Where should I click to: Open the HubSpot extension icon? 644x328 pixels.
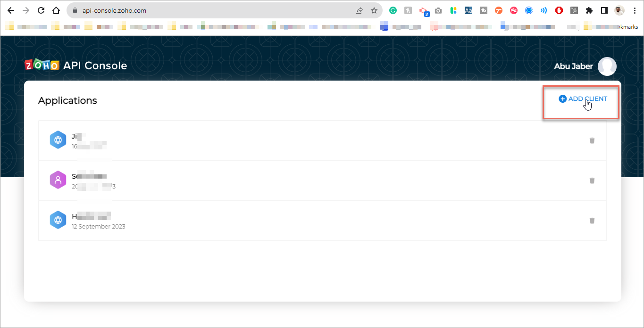click(x=574, y=10)
